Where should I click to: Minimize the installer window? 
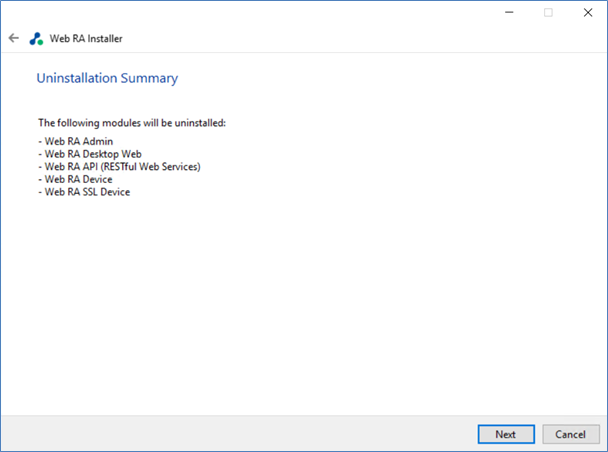click(x=509, y=12)
